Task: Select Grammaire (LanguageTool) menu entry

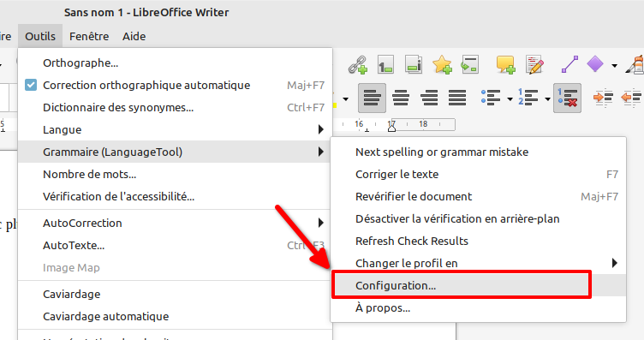Action: 175,152
